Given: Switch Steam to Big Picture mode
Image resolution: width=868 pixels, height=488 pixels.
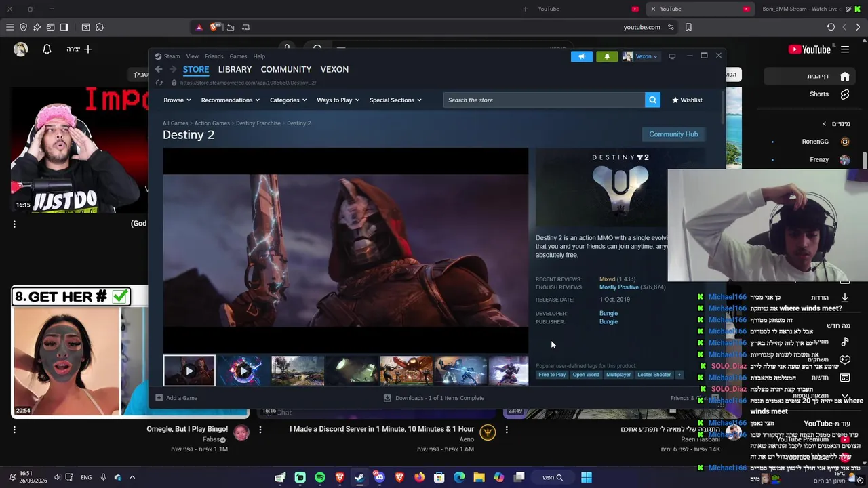Looking at the screenshot, I should (x=672, y=56).
